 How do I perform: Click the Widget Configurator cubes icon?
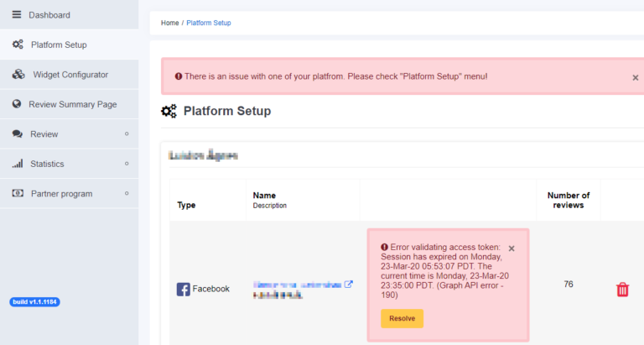[18, 75]
